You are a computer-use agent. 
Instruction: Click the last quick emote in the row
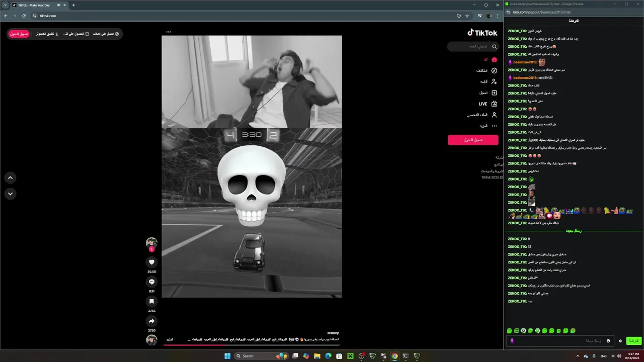[x=573, y=331]
